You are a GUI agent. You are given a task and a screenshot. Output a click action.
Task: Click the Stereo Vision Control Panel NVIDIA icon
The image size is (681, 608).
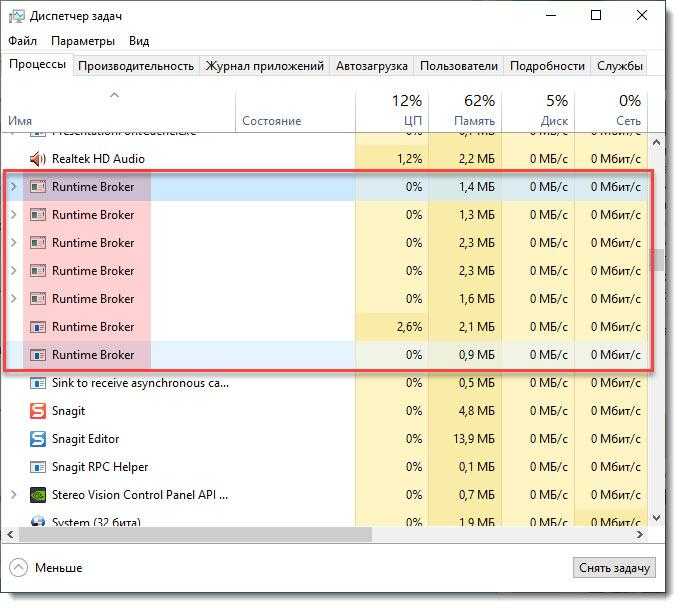38,495
